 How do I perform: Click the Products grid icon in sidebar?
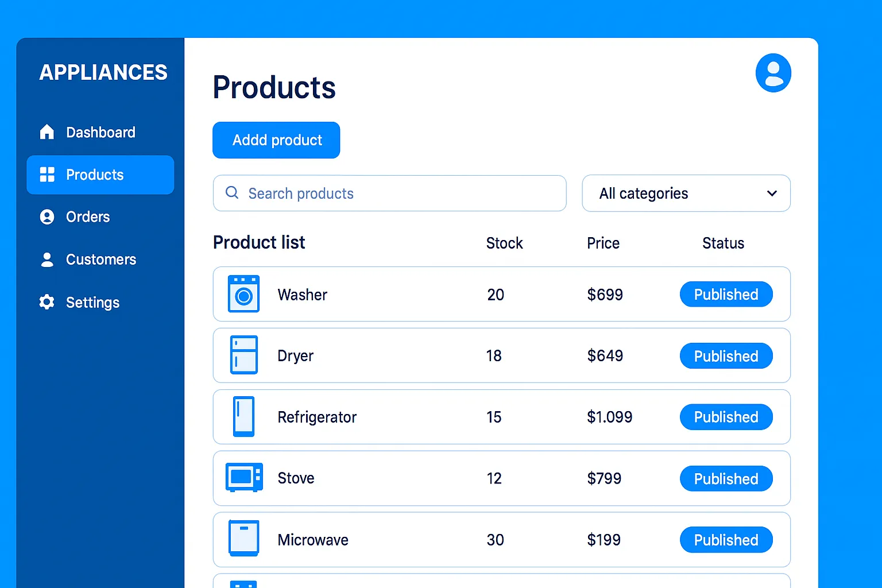tap(47, 175)
